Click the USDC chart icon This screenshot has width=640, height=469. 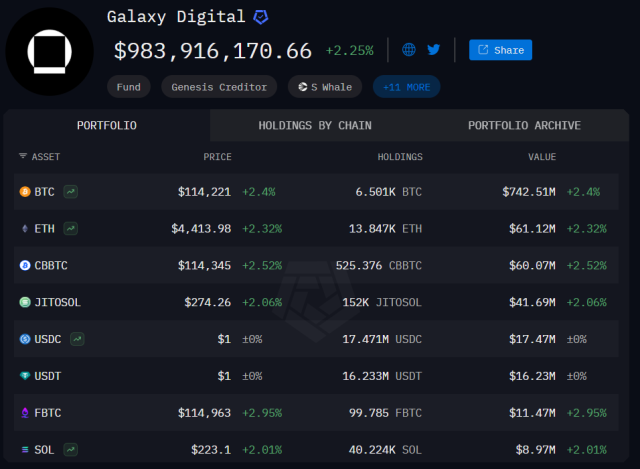coord(77,339)
